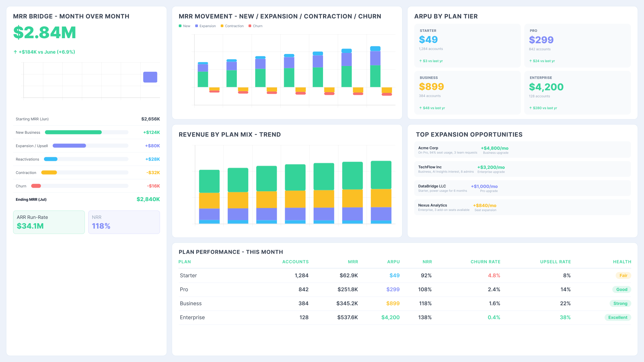Click the Contraction progress bar
Image resolution: width=644 pixels, height=362 pixels.
coord(85,173)
